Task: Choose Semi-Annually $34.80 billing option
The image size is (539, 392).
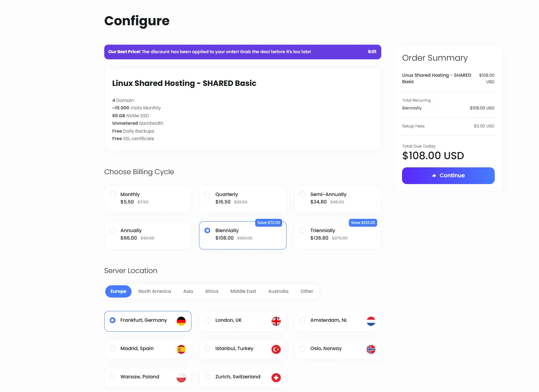Action: click(337, 199)
